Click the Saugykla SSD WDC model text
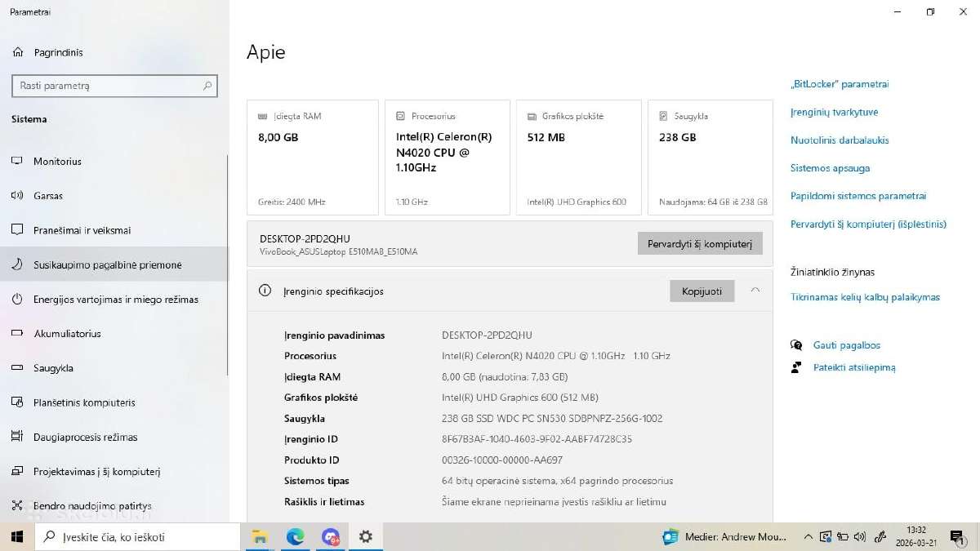This screenshot has height=551, width=980. [x=552, y=418]
